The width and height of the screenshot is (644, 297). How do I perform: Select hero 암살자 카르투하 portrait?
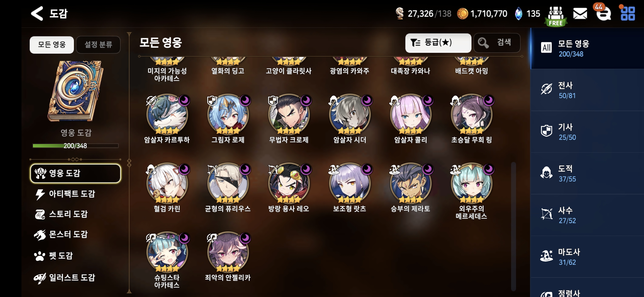point(167,114)
